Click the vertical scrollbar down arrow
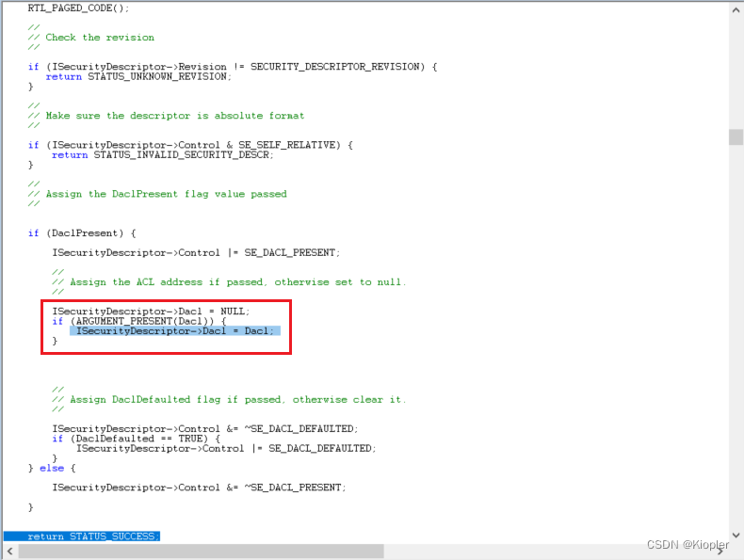The width and height of the screenshot is (744, 560). point(736,536)
